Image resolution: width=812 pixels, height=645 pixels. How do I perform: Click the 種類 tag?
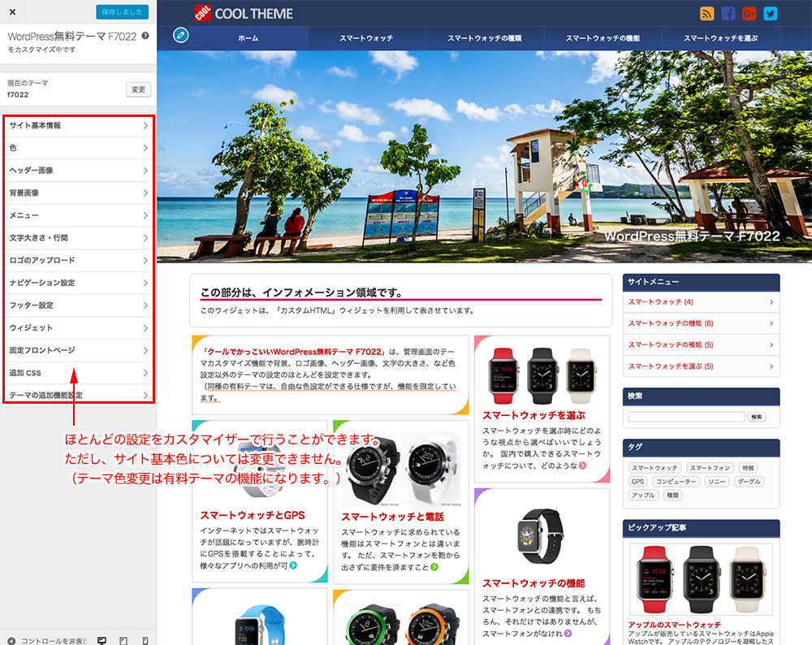click(672, 496)
